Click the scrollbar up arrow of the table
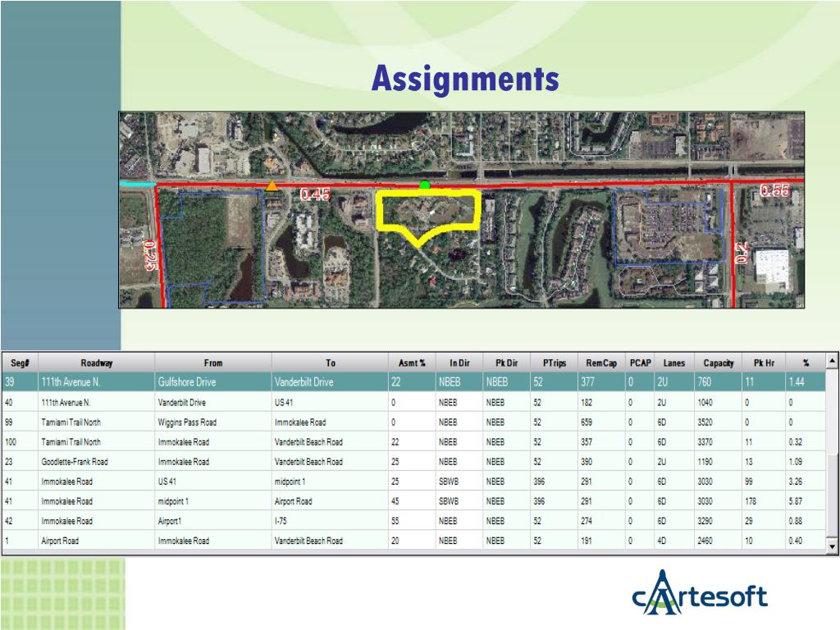Screen dimensions: 840x630 [x=832, y=361]
